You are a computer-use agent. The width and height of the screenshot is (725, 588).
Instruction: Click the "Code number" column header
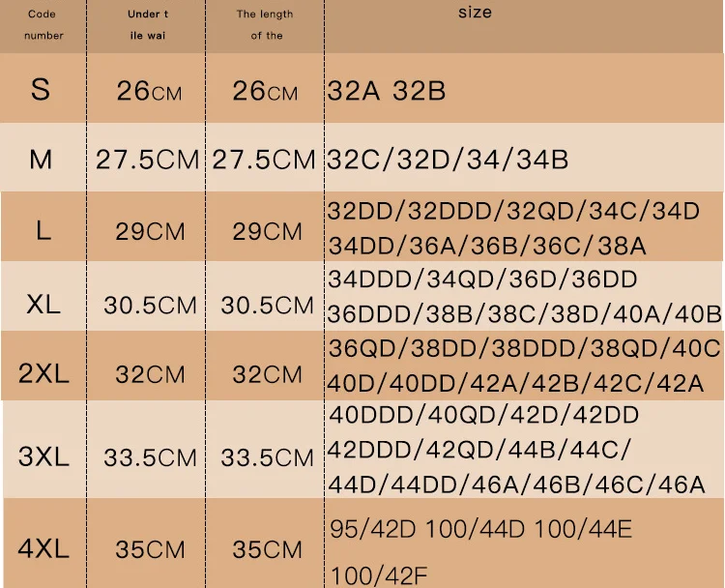[43, 25]
